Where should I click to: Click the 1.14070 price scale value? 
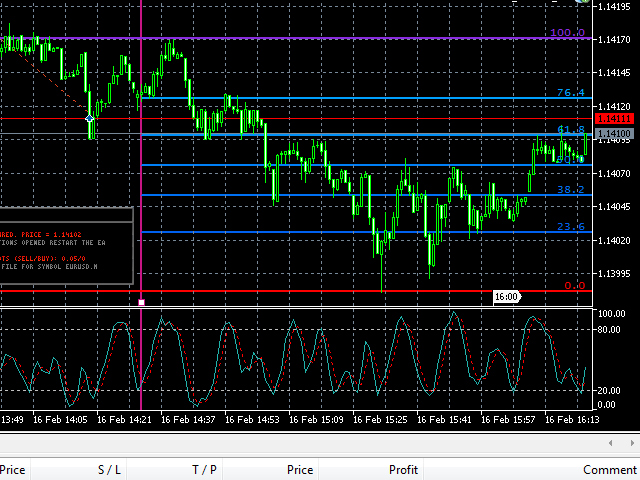coord(614,173)
